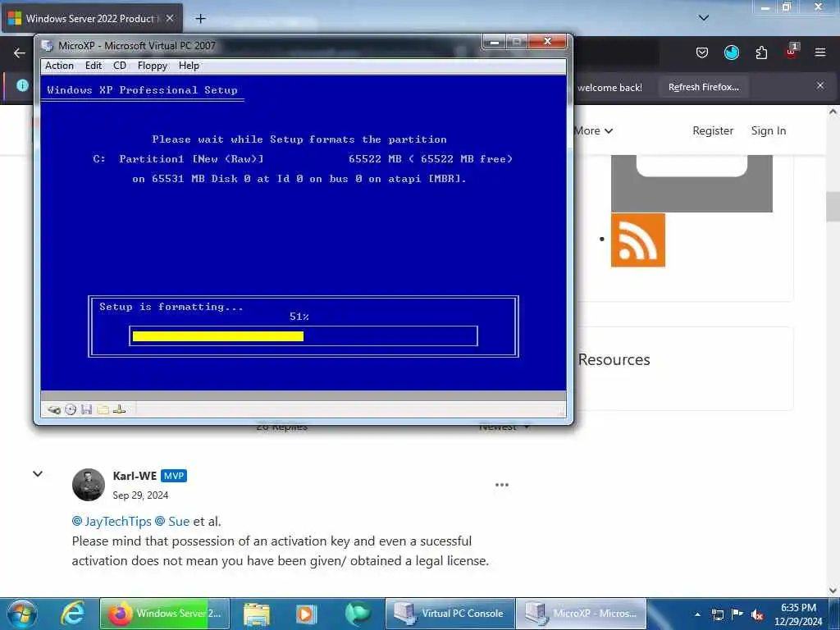Image resolution: width=840 pixels, height=630 pixels.
Task: Open the three-dot options menu on Karl-WE's reply
Action: tap(502, 485)
